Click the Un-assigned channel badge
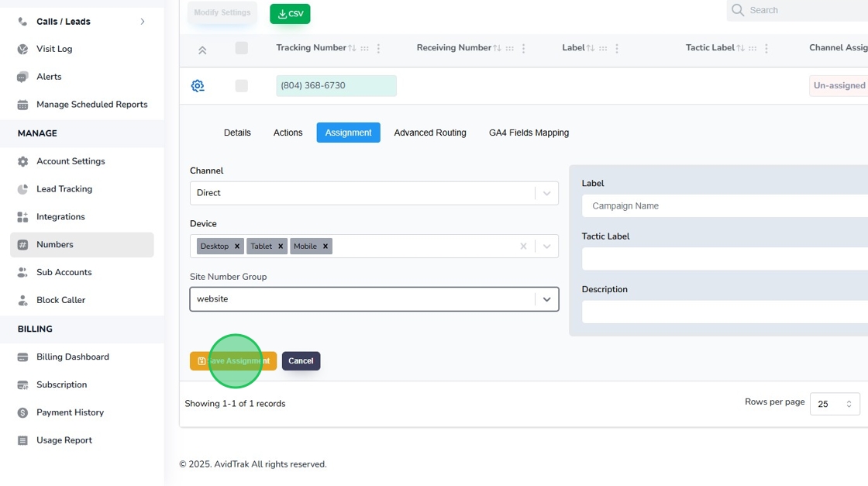This screenshot has height=486, width=868. (x=839, y=86)
